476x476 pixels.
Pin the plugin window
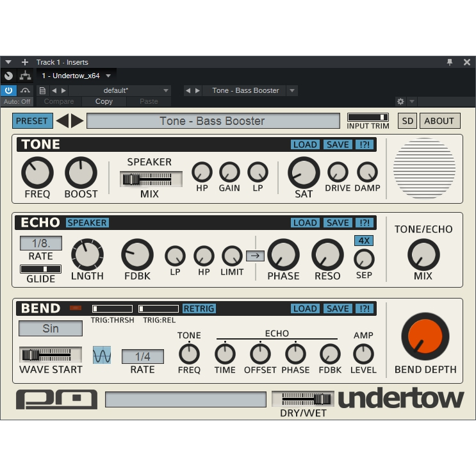point(450,62)
